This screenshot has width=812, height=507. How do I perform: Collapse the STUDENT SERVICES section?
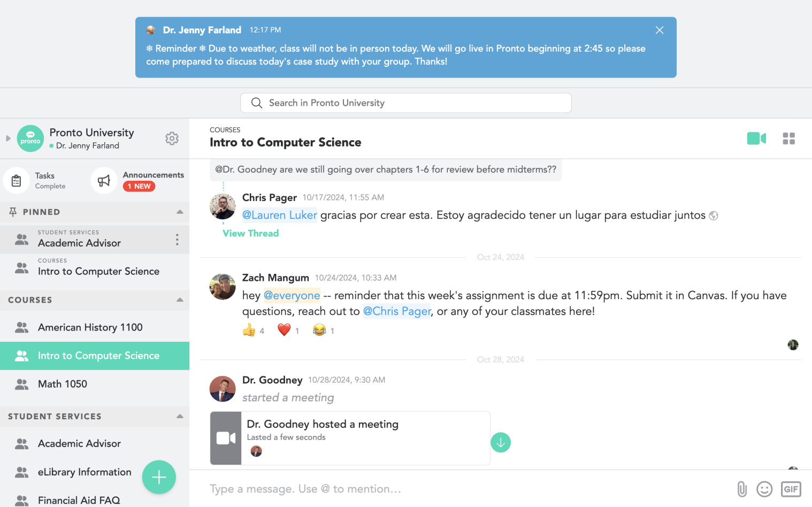[x=180, y=416]
